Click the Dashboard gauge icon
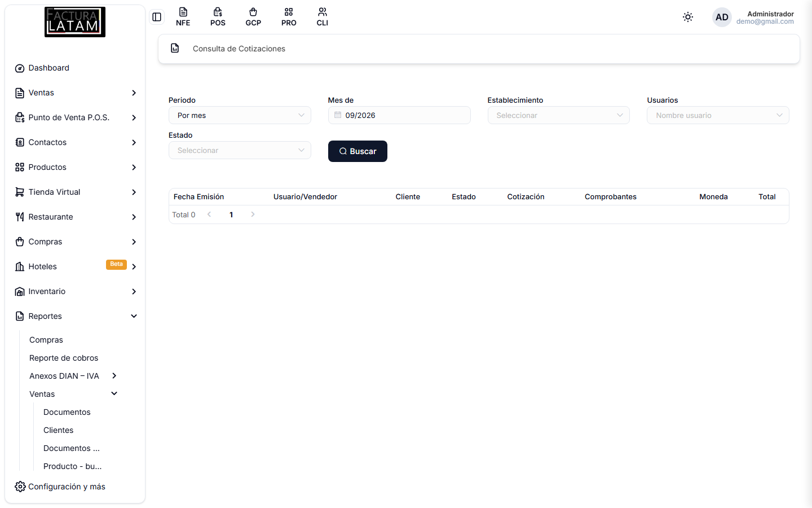 pos(20,68)
